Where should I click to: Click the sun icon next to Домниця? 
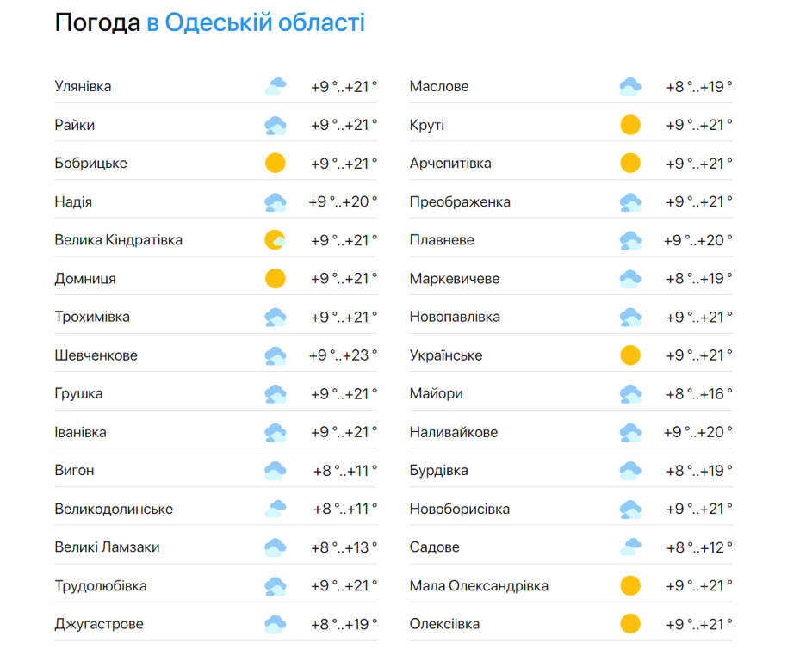tap(276, 279)
